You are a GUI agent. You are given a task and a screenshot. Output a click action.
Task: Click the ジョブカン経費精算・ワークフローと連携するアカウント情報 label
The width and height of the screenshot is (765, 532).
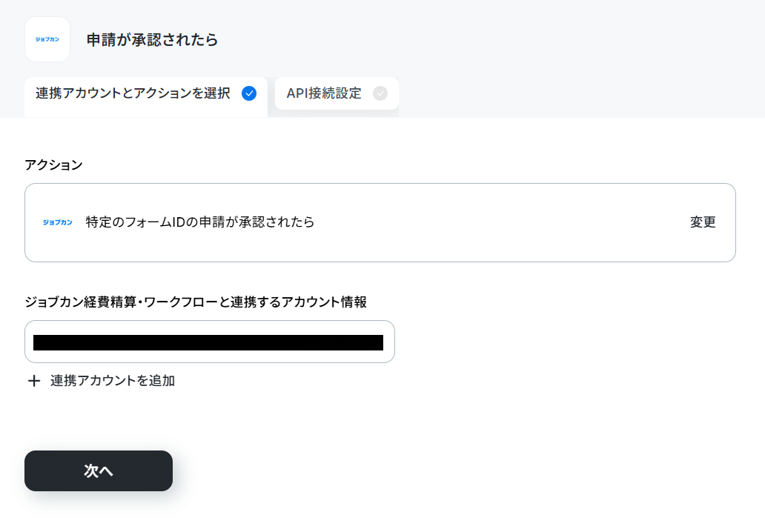click(196, 302)
